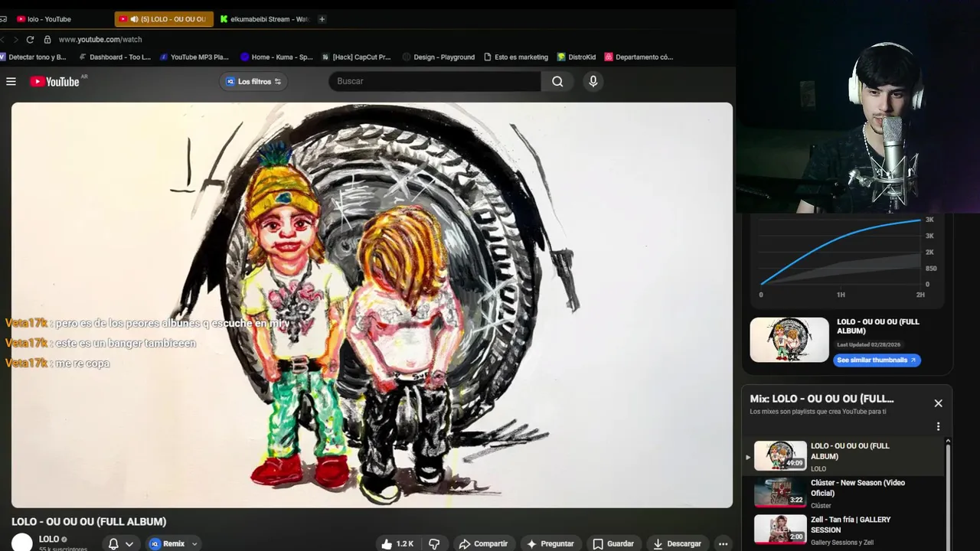
Task: Open the Los filtros button
Action: click(253, 81)
